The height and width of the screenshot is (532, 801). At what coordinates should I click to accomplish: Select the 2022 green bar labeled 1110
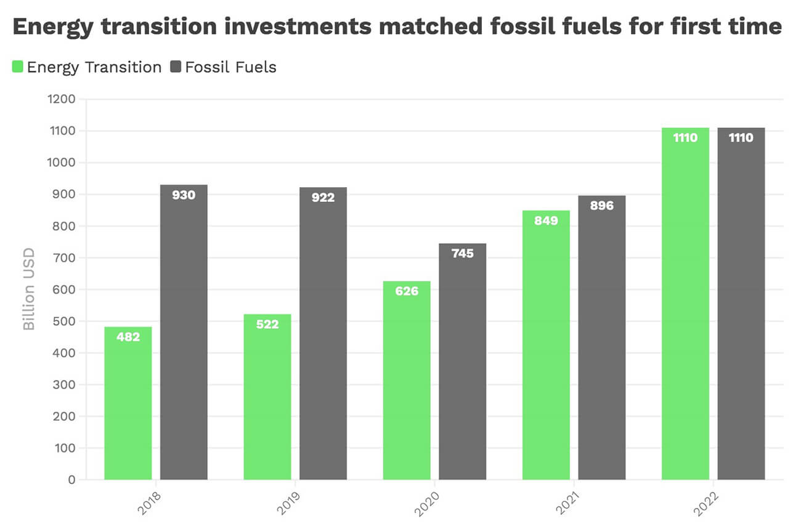point(685,304)
